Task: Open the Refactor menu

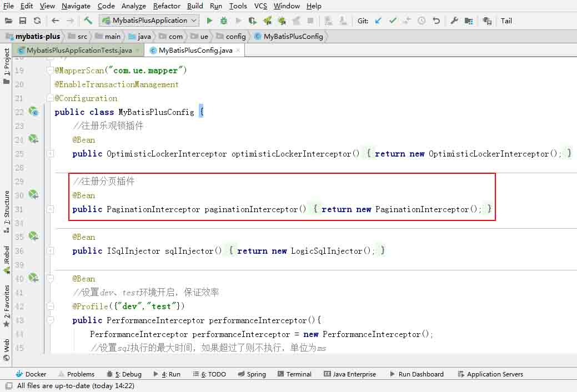Action: 167,6
